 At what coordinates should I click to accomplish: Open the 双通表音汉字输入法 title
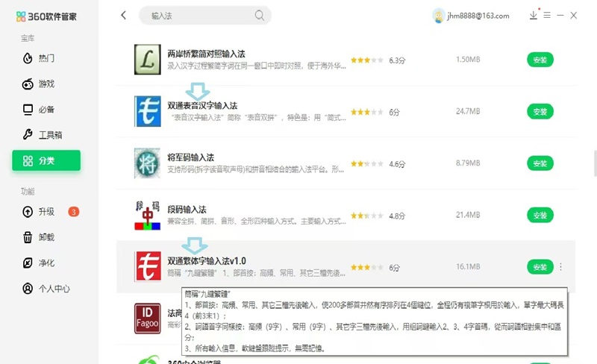[x=202, y=105]
